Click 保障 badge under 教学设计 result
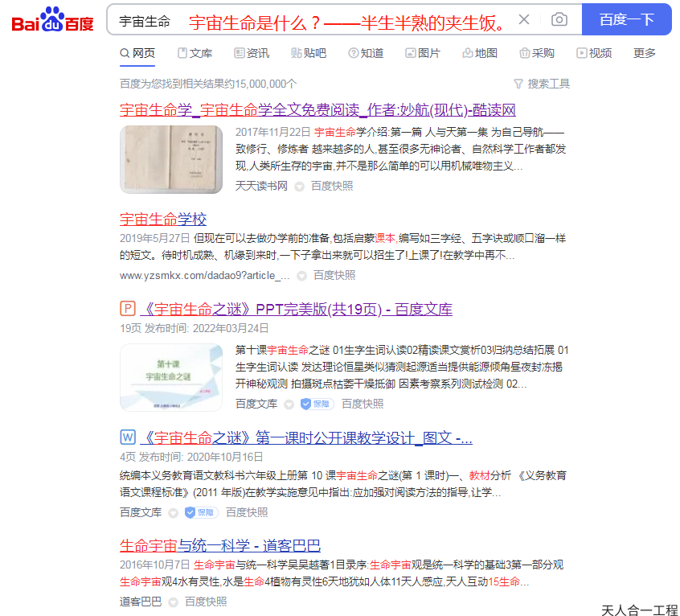This screenshot has width=680, height=616. [201, 512]
